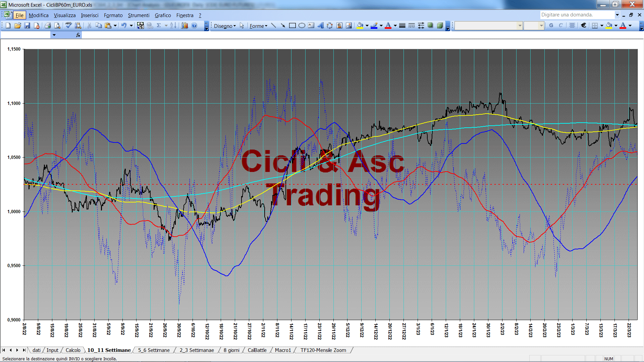Click the Open folder icon
Viewport: 644px width, 362px height.
point(18,26)
